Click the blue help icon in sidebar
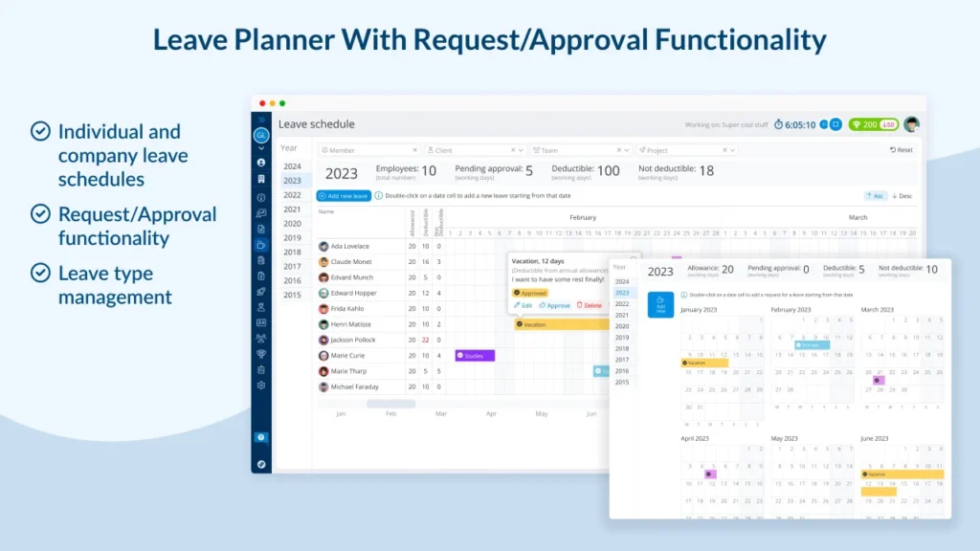980x551 pixels. tap(261, 437)
